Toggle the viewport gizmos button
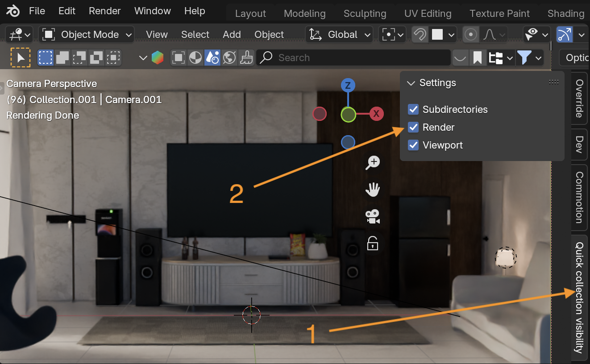The height and width of the screenshot is (364, 590). [565, 34]
